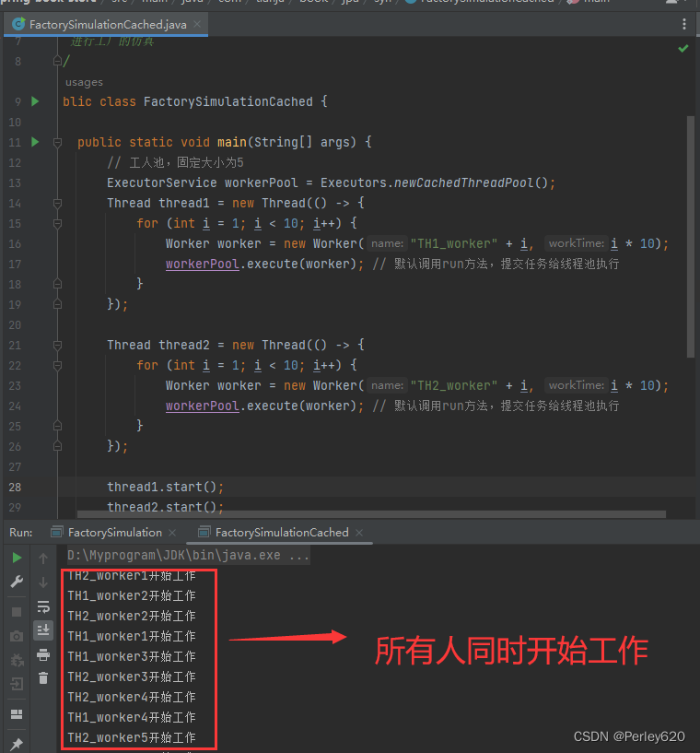The image size is (700, 753).
Task: Click the run gutter icon beside main method
Action: click(35, 142)
